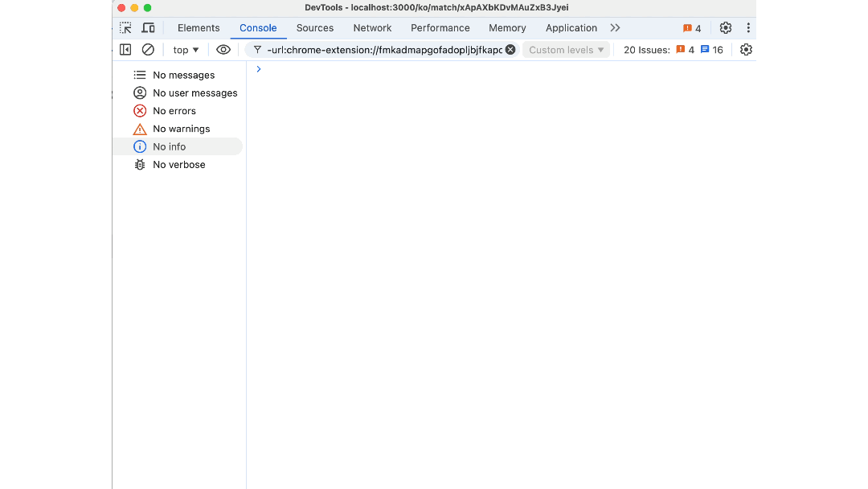Select No warnings sidebar row
Screen dimensions: 868x489
pos(178,129)
